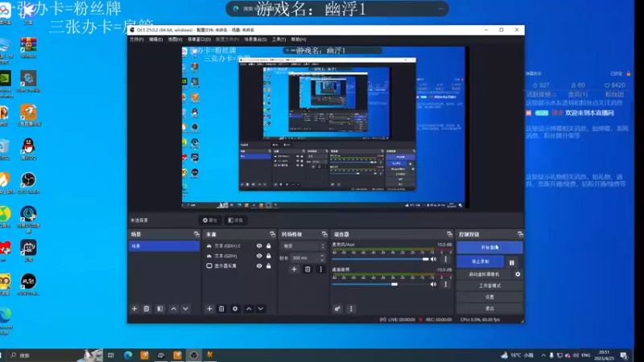Image resolution: width=644 pixels, height=362 pixels.
Task: Click transition duration 300 ms stepper arrows
Action: pos(322,257)
